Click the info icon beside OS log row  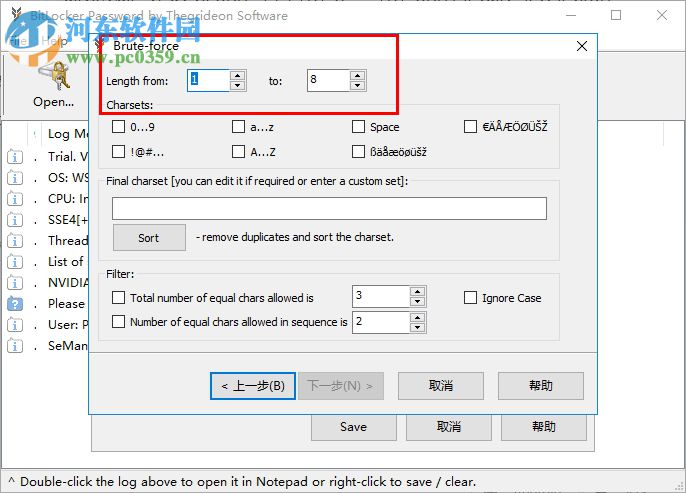click(15, 178)
